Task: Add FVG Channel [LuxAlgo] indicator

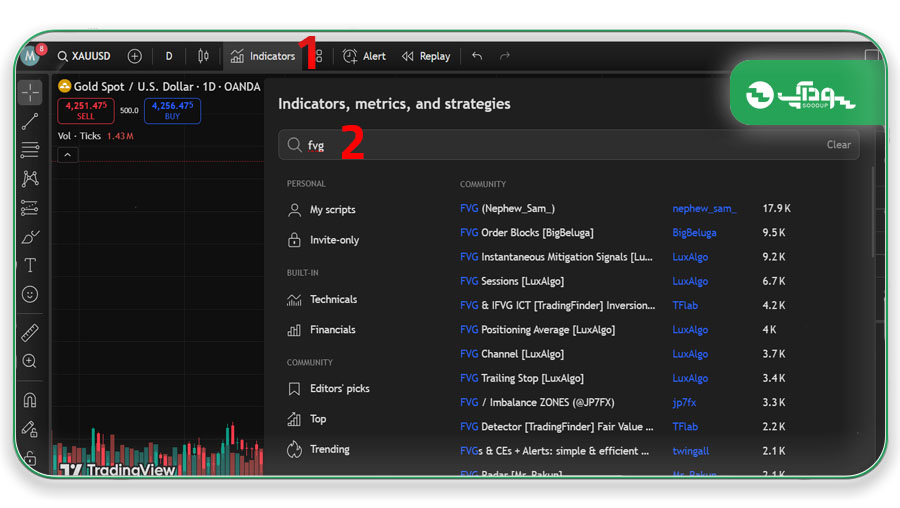Action: tap(512, 354)
